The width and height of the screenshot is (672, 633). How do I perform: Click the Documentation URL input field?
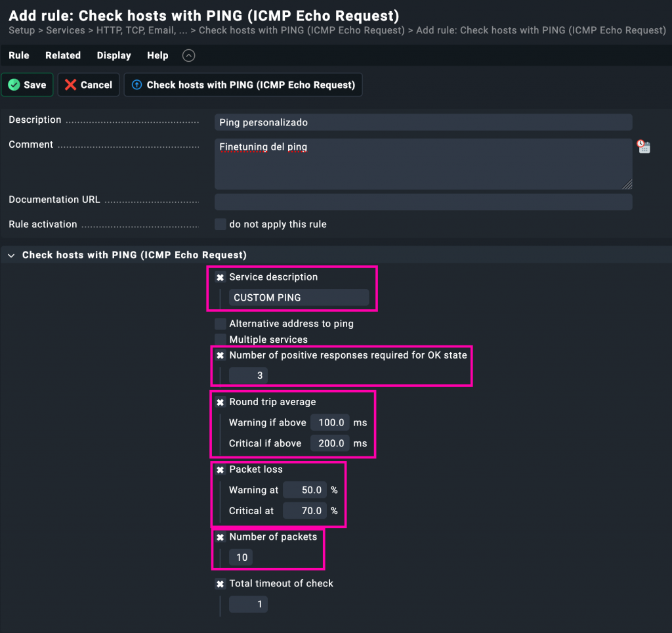tap(423, 202)
